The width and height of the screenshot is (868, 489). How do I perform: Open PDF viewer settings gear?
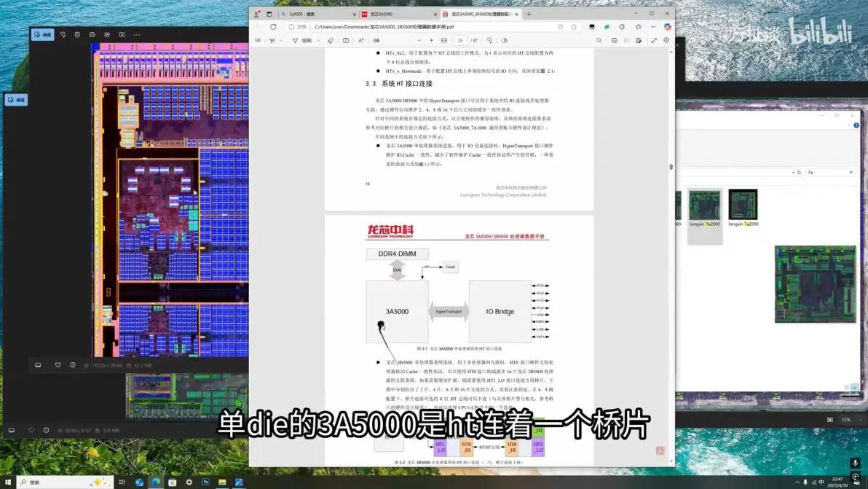coord(666,40)
